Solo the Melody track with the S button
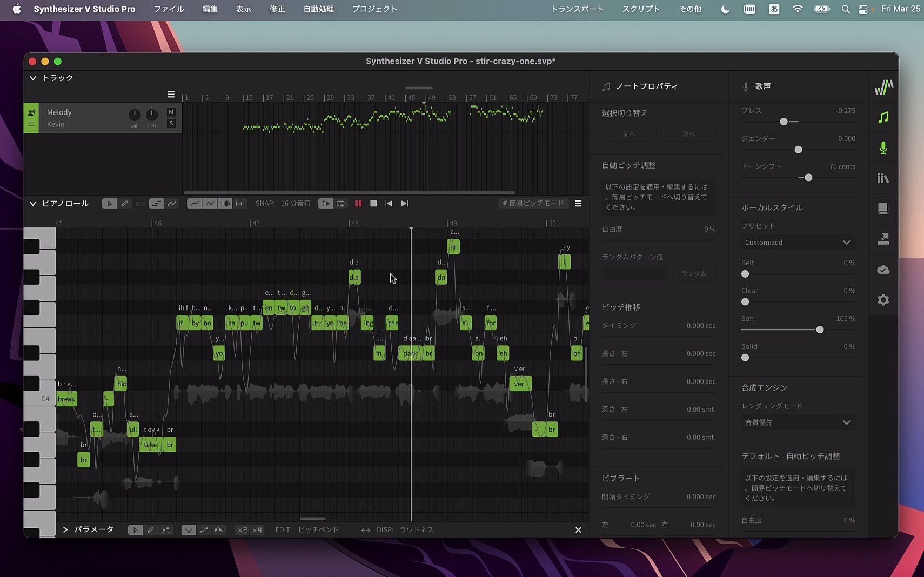Screen dimensions: 924x577 point(171,124)
